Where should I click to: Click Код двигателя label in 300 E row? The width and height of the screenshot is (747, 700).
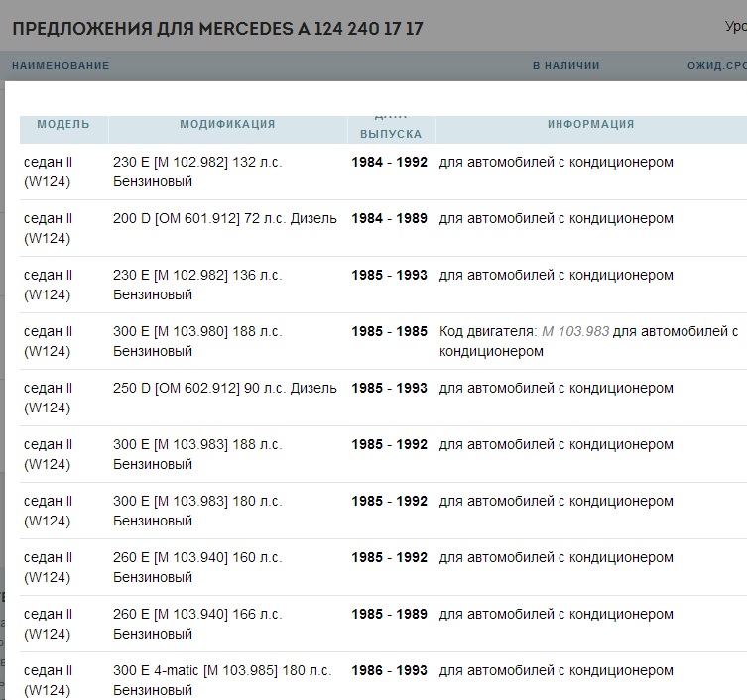click(488, 331)
